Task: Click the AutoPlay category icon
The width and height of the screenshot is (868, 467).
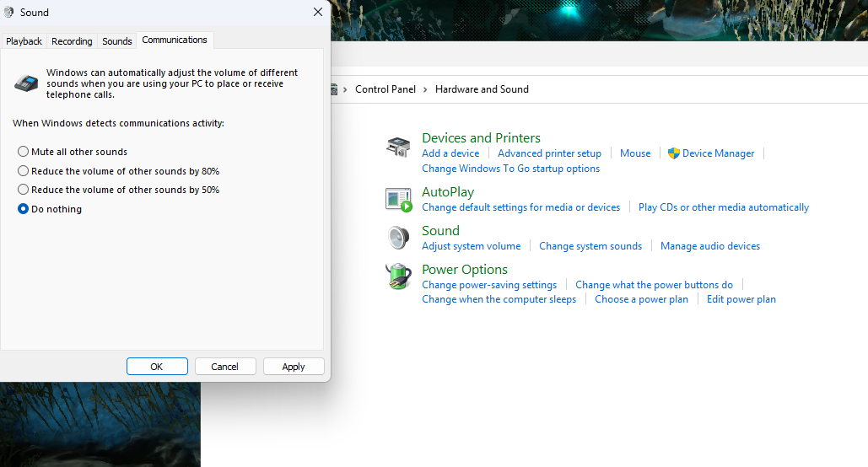Action: click(x=398, y=200)
